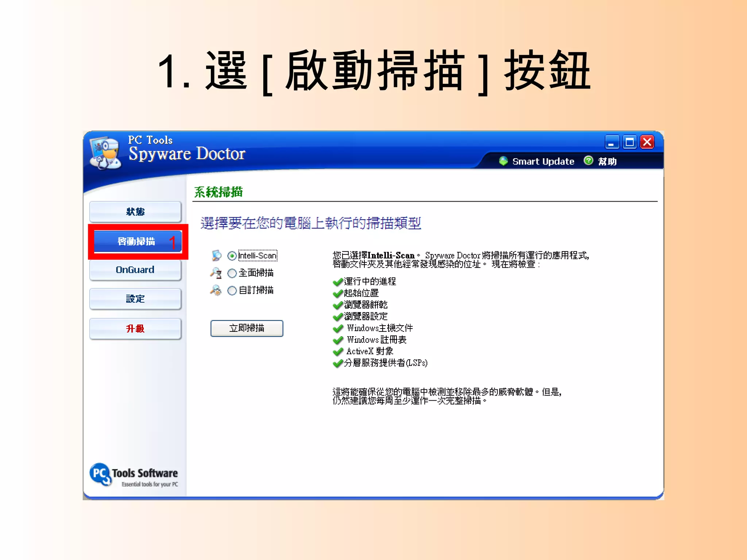Click the 立即掃描 scan now button
The image size is (747, 560).
tap(247, 328)
